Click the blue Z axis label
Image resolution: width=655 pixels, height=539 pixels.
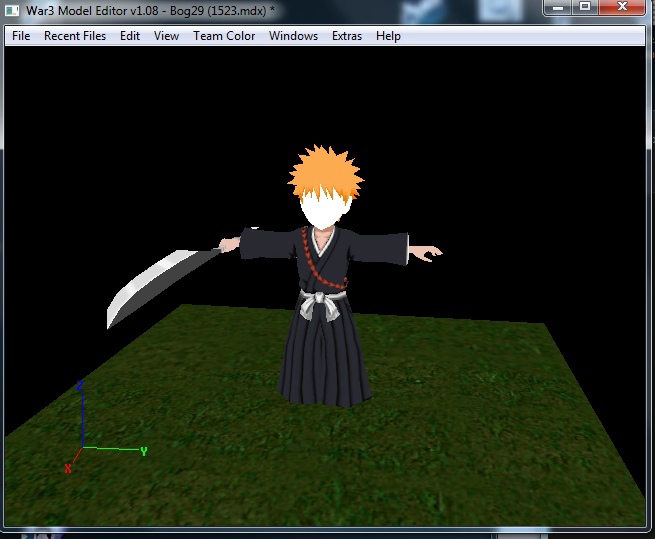click(80, 385)
